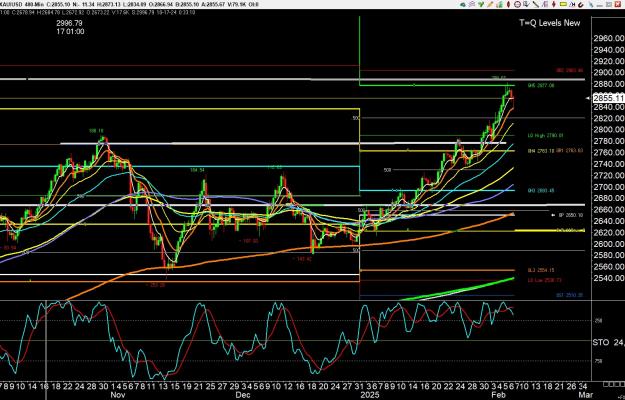
Task: Click the red diamond icon beside the bar chart icon
Action: click(x=509, y=4)
